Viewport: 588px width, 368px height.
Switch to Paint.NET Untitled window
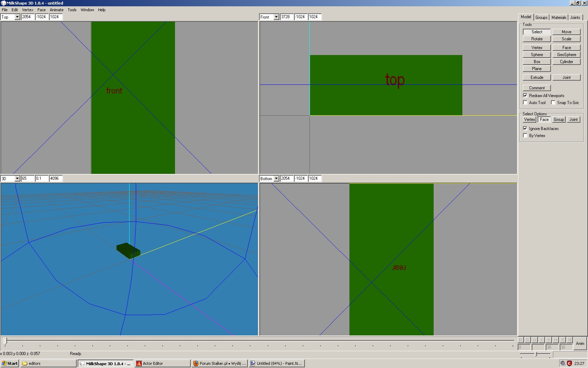pyautogui.click(x=277, y=363)
